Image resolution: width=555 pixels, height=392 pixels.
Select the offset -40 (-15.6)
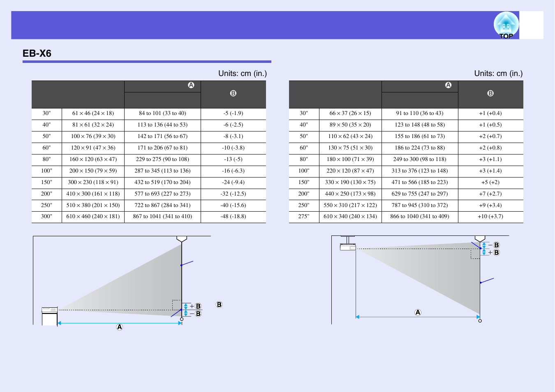(233, 205)
